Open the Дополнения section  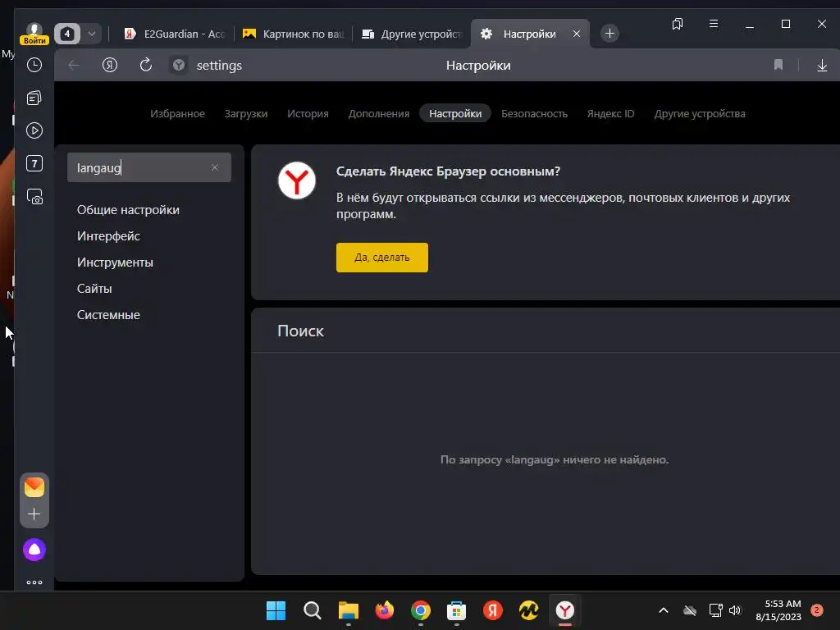(x=379, y=113)
